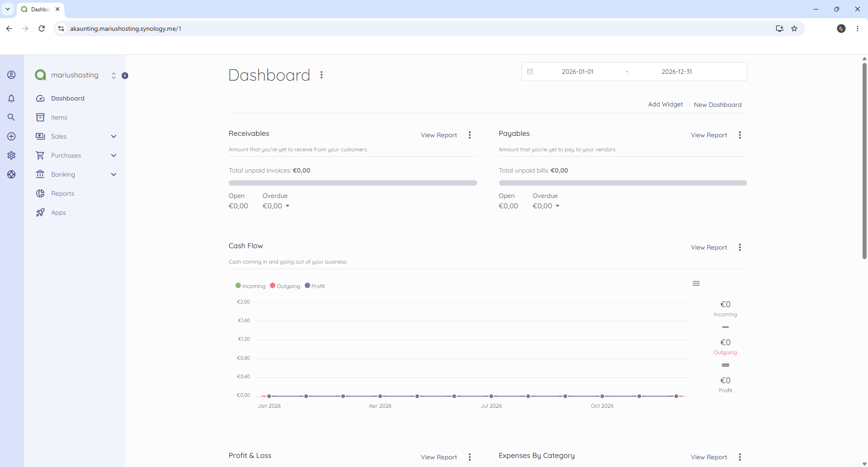Open the Expenses By Category three-dot menu
The width and height of the screenshot is (868, 467).
(740, 457)
